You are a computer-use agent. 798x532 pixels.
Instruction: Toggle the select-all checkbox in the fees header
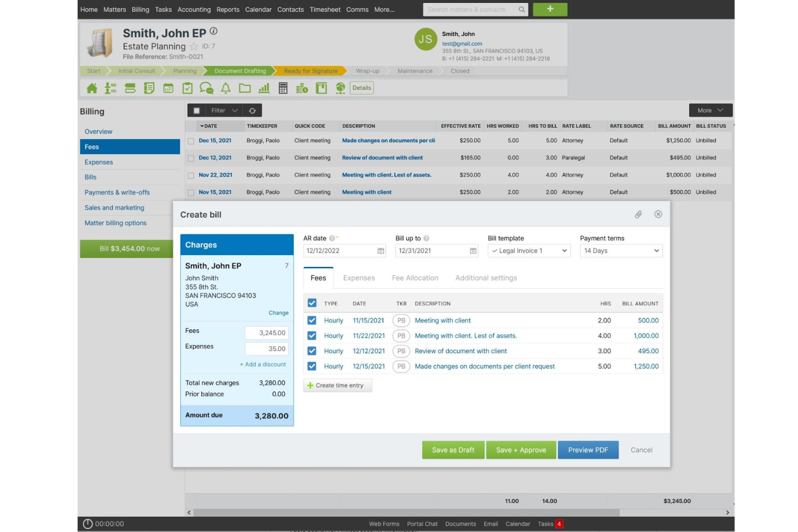312,303
